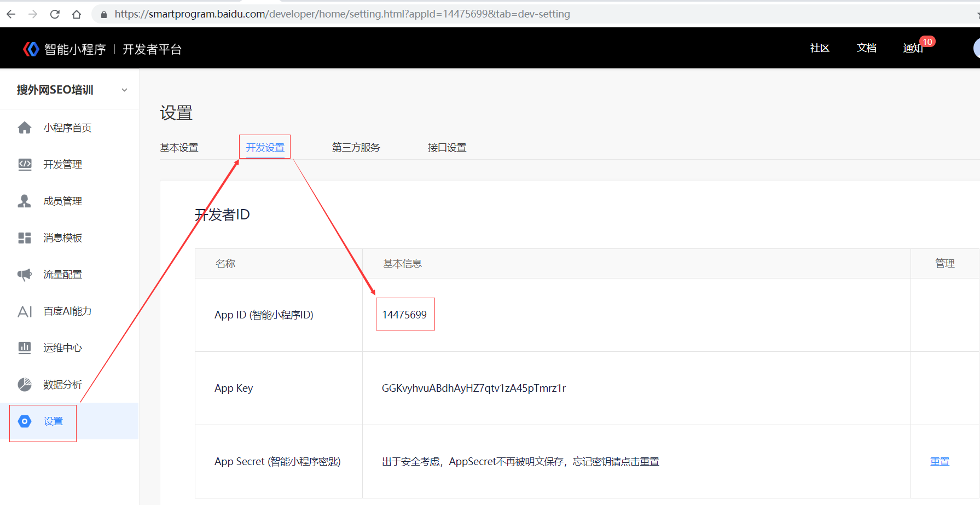
Task: Click the AI icon for 百度AI能力
Action: tap(25, 311)
